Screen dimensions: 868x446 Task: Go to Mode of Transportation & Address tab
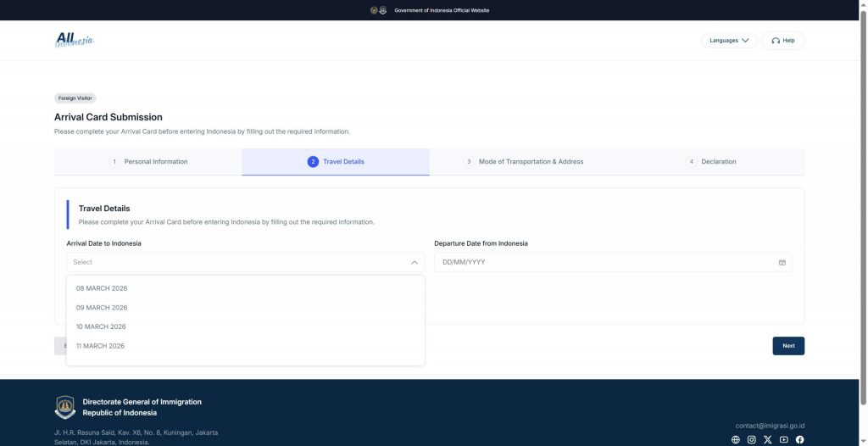[523, 162]
